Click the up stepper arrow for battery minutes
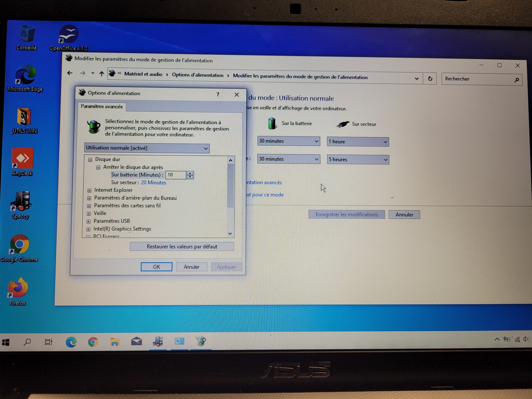The width and height of the screenshot is (532, 399). (x=190, y=173)
